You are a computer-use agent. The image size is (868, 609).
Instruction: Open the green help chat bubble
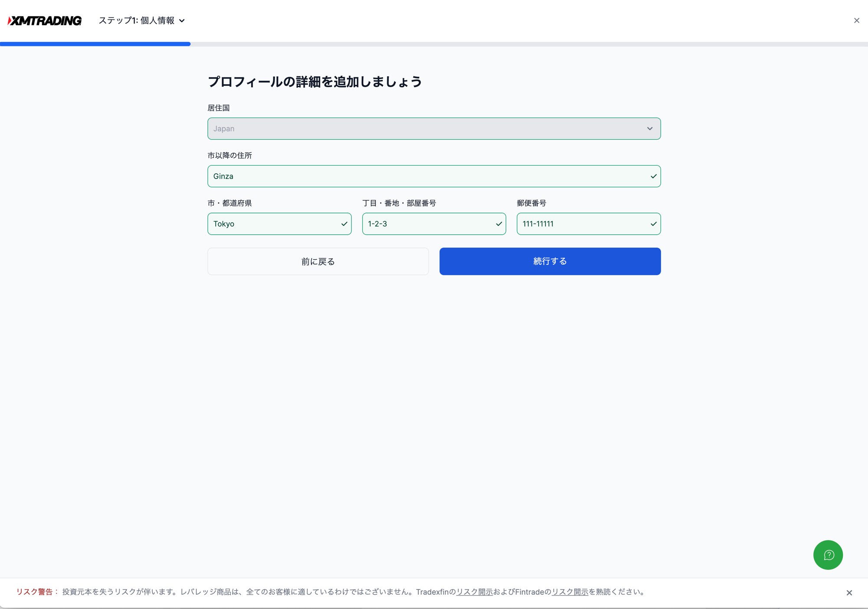pos(828,555)
